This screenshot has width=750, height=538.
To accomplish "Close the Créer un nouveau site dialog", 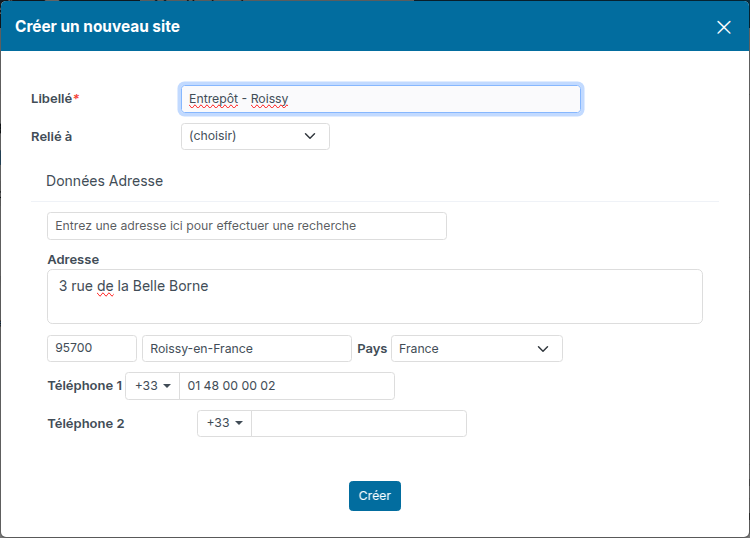I will (x=724, y=27).
